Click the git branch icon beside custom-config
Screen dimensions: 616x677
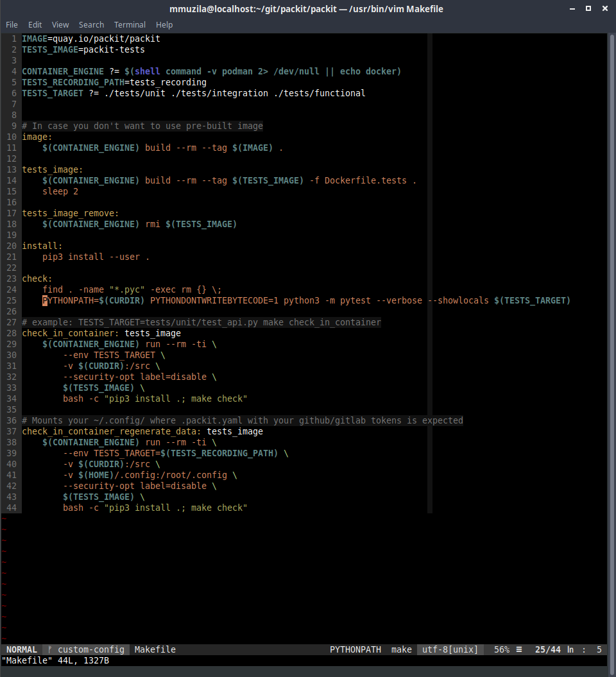click(x=50, y=649)
